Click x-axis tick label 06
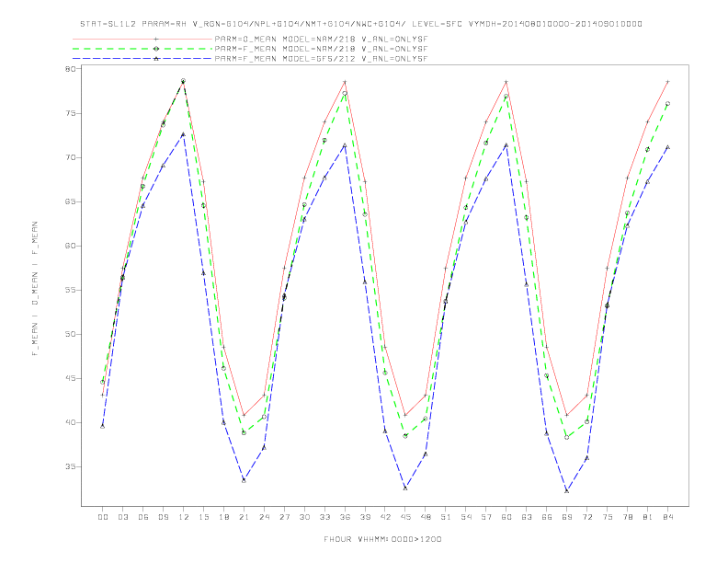Viewport: 728px width, 563px height. [143, 517]
